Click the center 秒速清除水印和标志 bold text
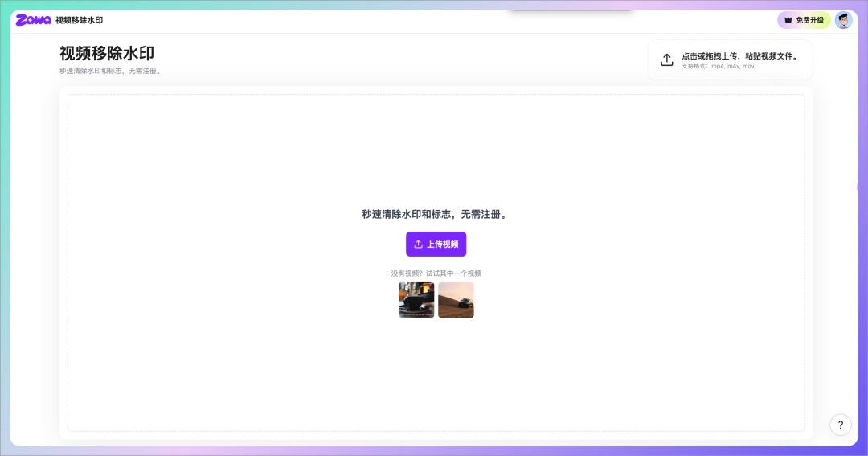Image resolution: width=868 pixels, height=456 pixels. pyautogui.click(x=435, y=214)
